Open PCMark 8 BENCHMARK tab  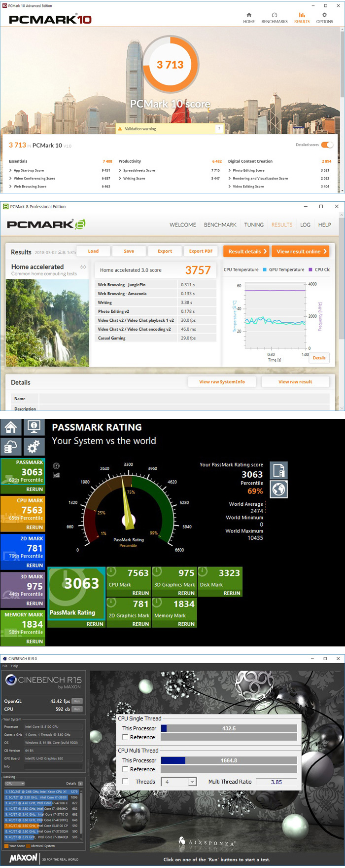pos(220,225)
